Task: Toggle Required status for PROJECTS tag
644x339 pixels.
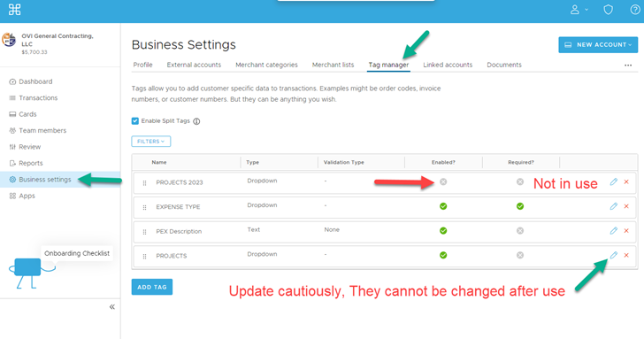Action: point(520,255)
